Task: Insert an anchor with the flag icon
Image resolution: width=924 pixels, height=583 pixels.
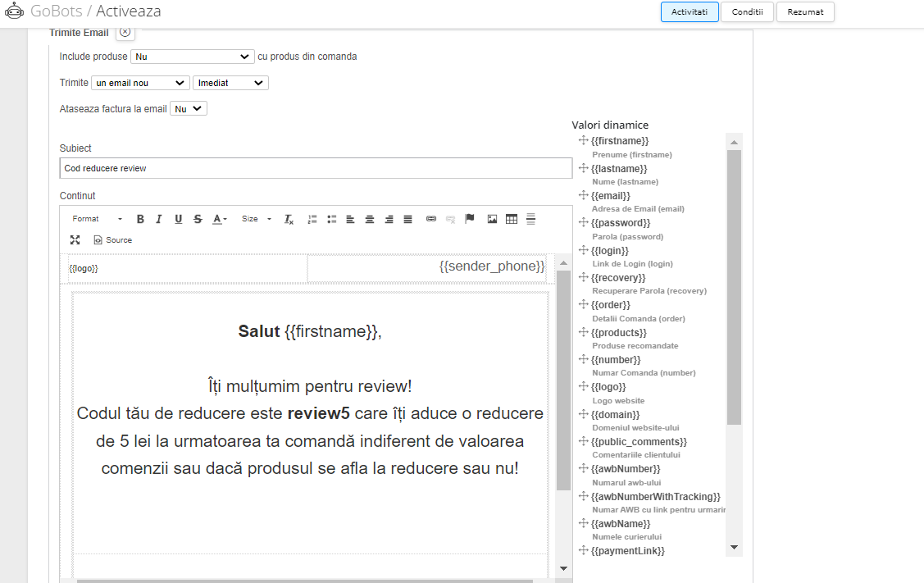Action: pos(470,219)
